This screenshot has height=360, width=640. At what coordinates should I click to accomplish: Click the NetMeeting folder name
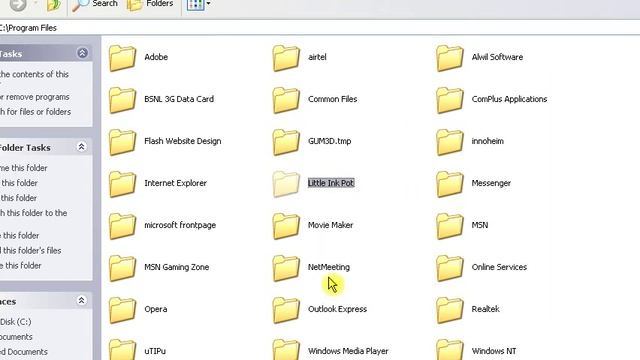(x=329, y=267)
